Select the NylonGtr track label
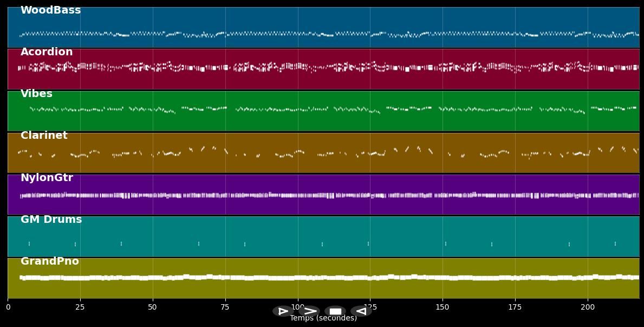644x327 pixels. click(47, 178)
